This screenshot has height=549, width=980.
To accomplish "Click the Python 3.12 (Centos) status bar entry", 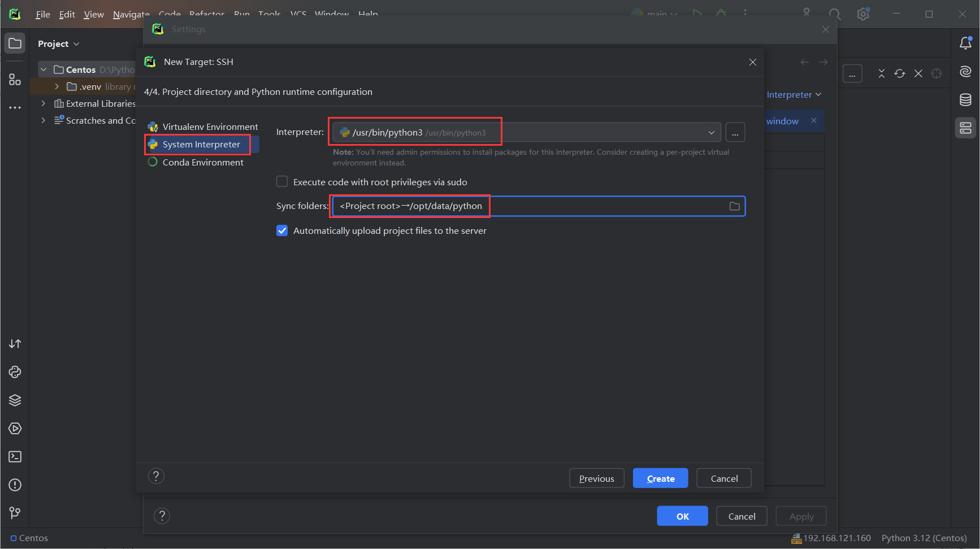I will click(x=924, y=538).
